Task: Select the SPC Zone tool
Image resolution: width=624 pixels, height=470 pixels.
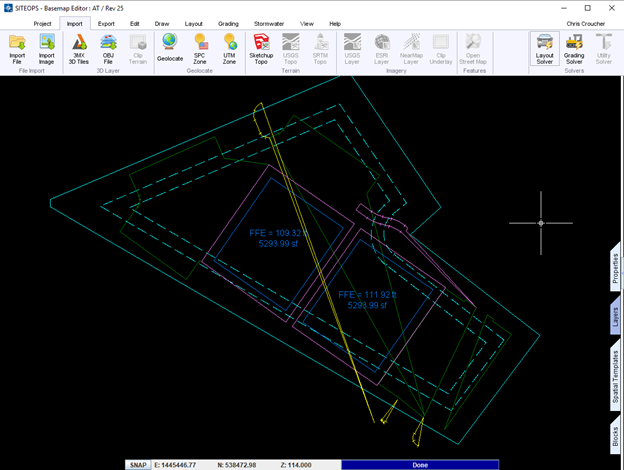Action: point(200,47)
